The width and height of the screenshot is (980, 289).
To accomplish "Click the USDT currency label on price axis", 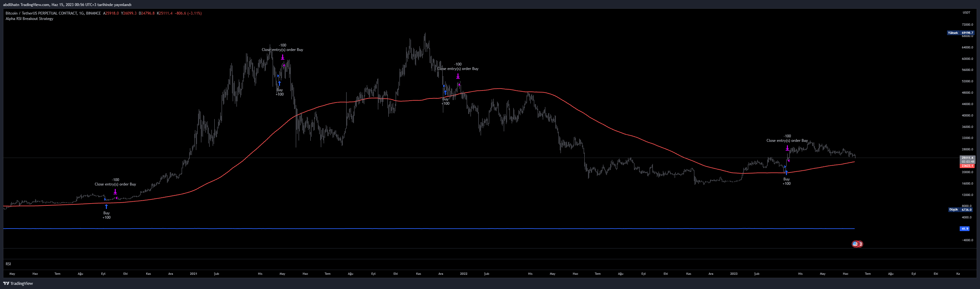I will point(966,13).
